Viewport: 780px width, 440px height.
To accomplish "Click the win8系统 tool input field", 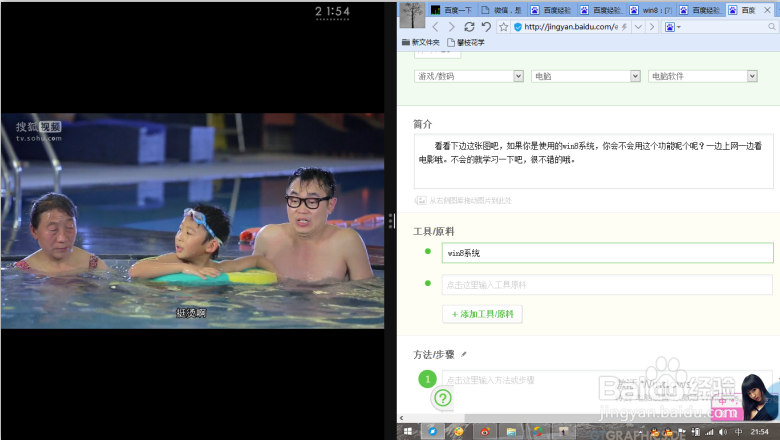I will [607, 253].
